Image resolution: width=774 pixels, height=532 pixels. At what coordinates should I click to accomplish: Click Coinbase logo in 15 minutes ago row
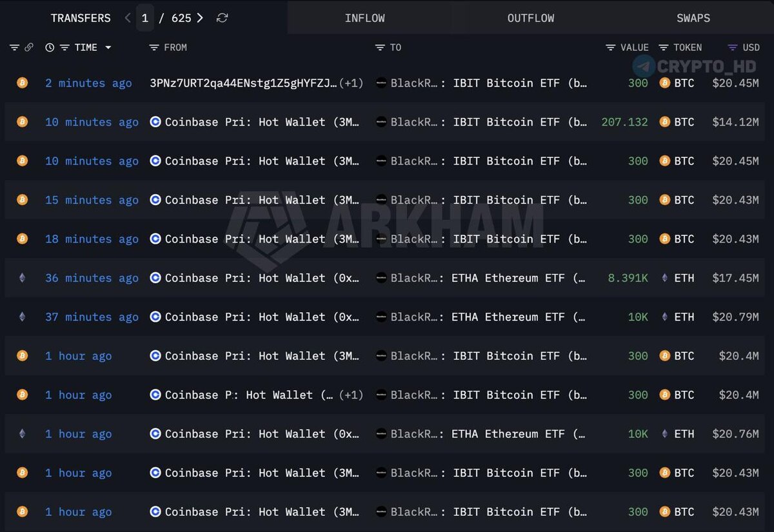[x=155, y=200]
